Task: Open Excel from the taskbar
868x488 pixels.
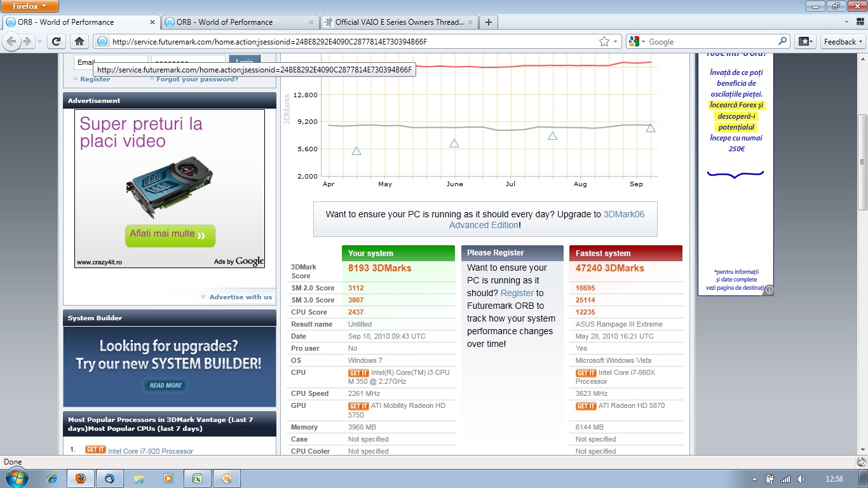Action: point(198,478)
